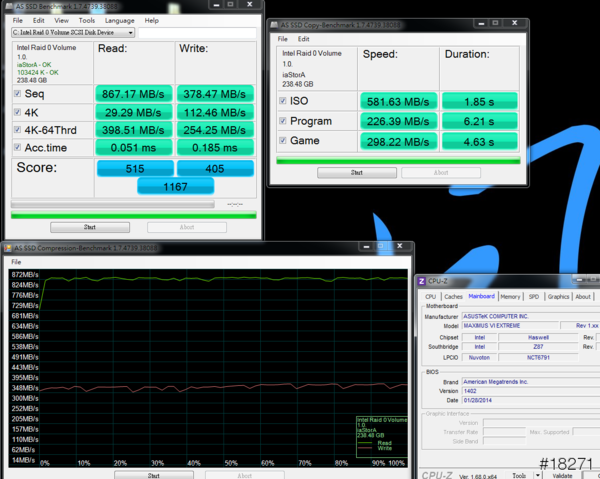Image resolution: width=600 pixels, height=479 pixels.
Task: Close the main AS SSD Benchmark window
Action: 250,6
